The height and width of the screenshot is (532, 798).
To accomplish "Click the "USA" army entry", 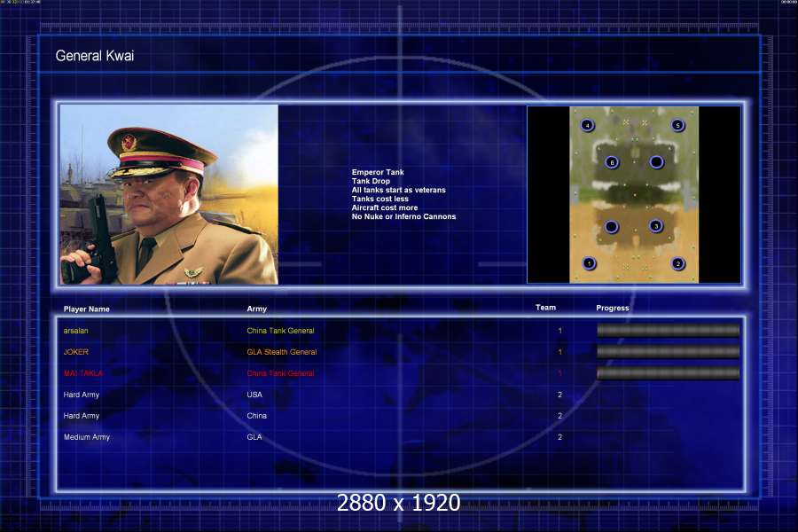I will click(x=254, y=395).
